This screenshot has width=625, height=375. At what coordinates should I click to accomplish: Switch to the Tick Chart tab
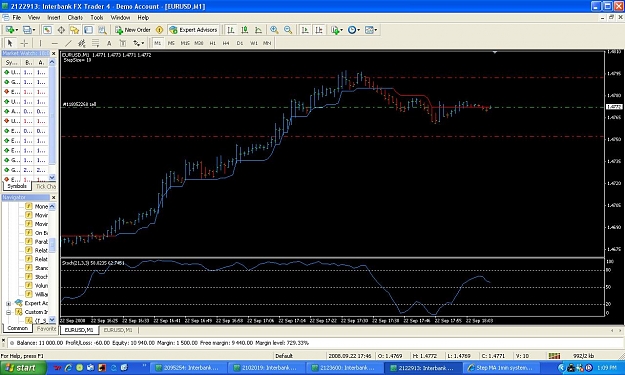(45, 187)
